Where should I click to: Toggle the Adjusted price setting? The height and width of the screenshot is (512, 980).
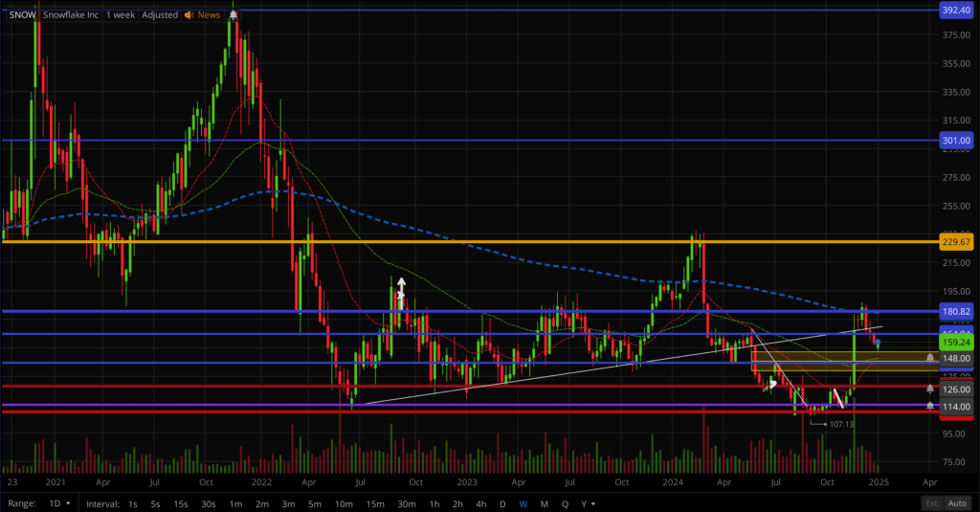(x=160, y=15)
